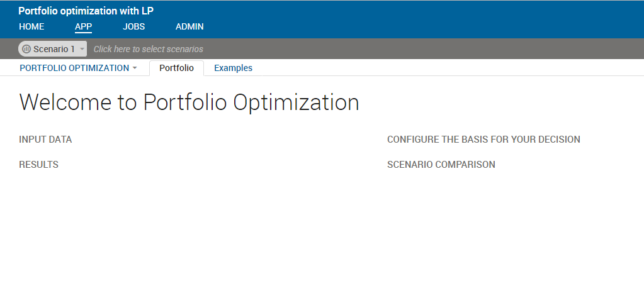
Task: Open the SCENARIO COMPARISON section
Action: 441,164
